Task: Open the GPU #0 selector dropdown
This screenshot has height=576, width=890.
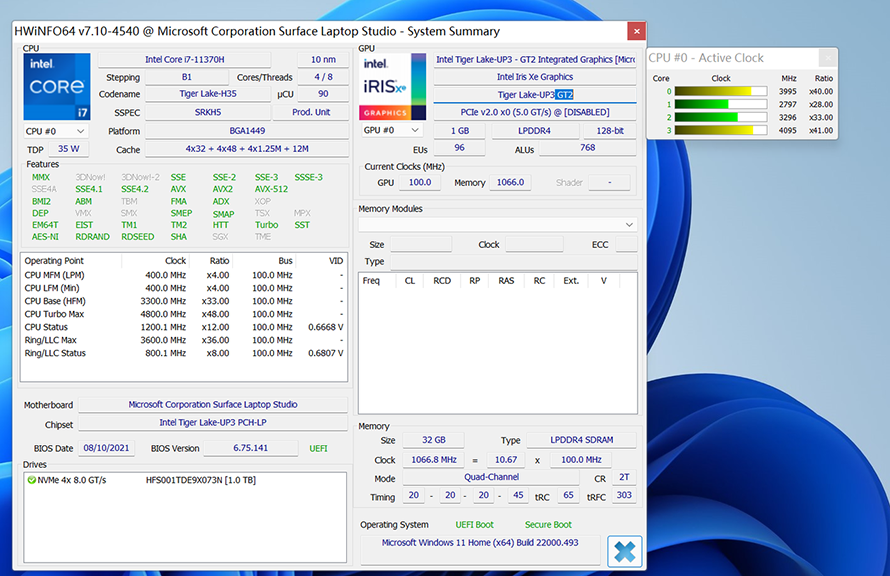Action: tap(392, 131)
